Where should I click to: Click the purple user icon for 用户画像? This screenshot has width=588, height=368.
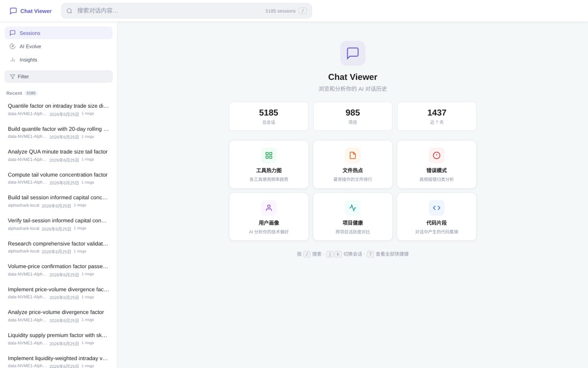point(269,207)
